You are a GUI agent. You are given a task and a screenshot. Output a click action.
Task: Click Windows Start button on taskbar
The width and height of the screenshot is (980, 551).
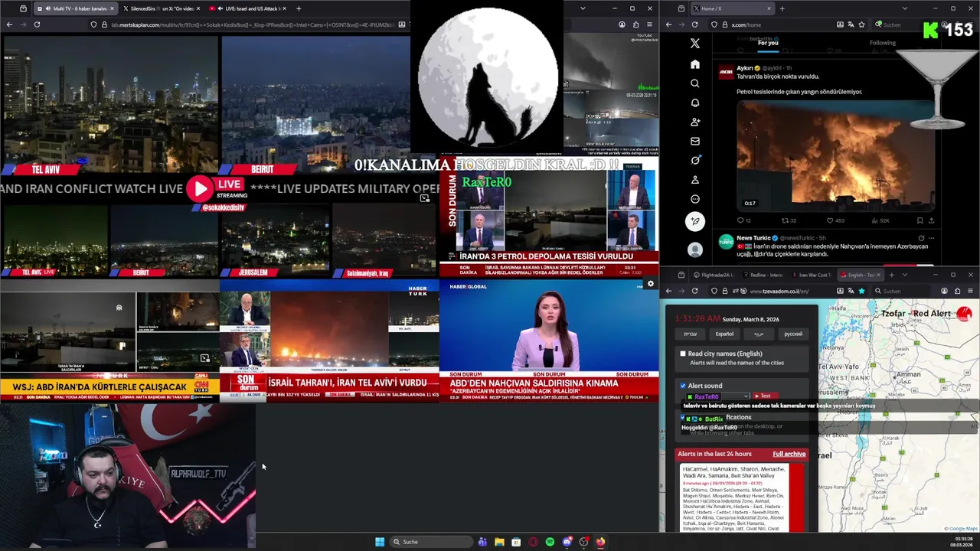[x=380, y=542]
